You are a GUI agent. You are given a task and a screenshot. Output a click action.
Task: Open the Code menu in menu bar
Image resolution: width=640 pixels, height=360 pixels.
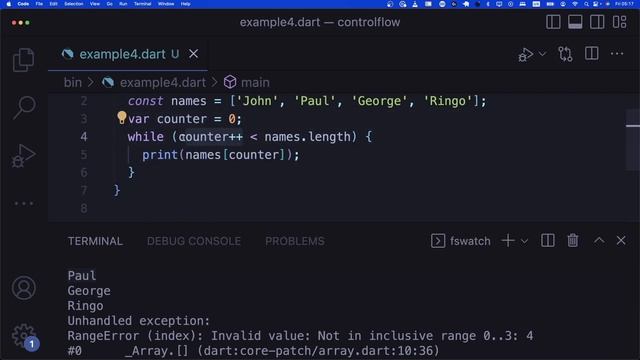tap(23, 4)
